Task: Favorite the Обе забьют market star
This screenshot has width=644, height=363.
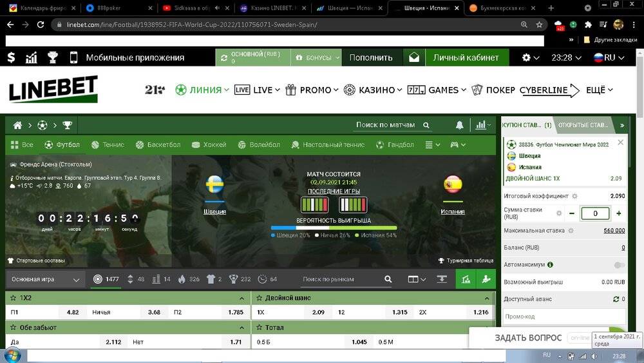Action: [13, 328]
